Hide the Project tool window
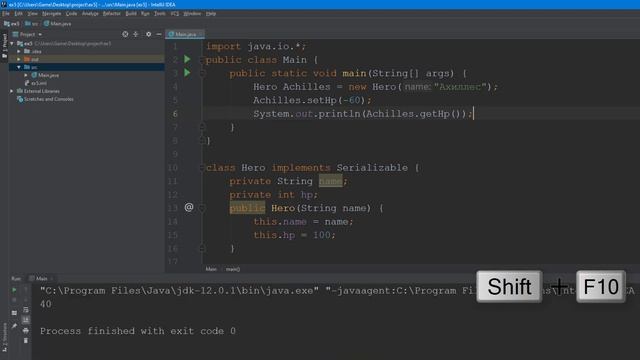The image size is (640, 360). 159,34
